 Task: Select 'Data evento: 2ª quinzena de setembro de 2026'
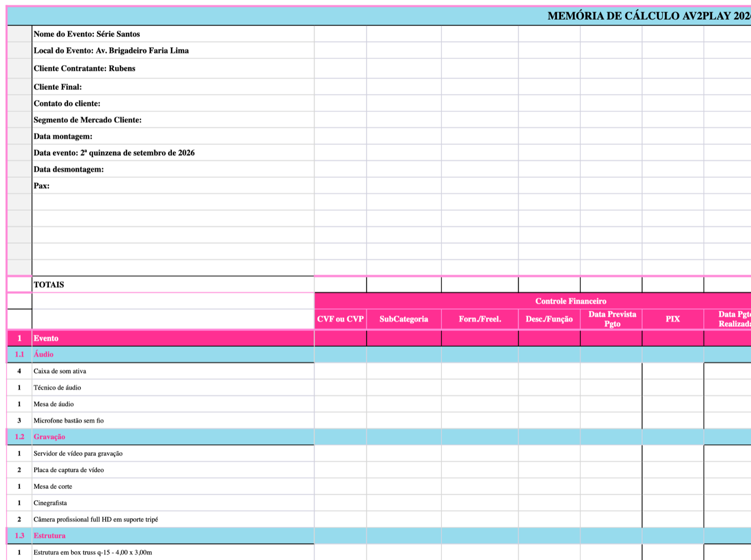(173, 153)
